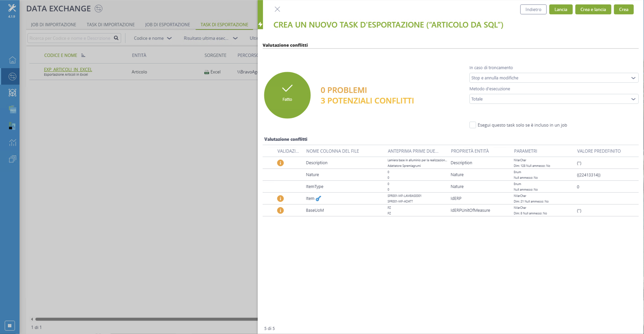644x334 pixels.
Task: Open the EXP_ARTICOLI_IN_EXCEL link
Action: click(x=68, y=69)
